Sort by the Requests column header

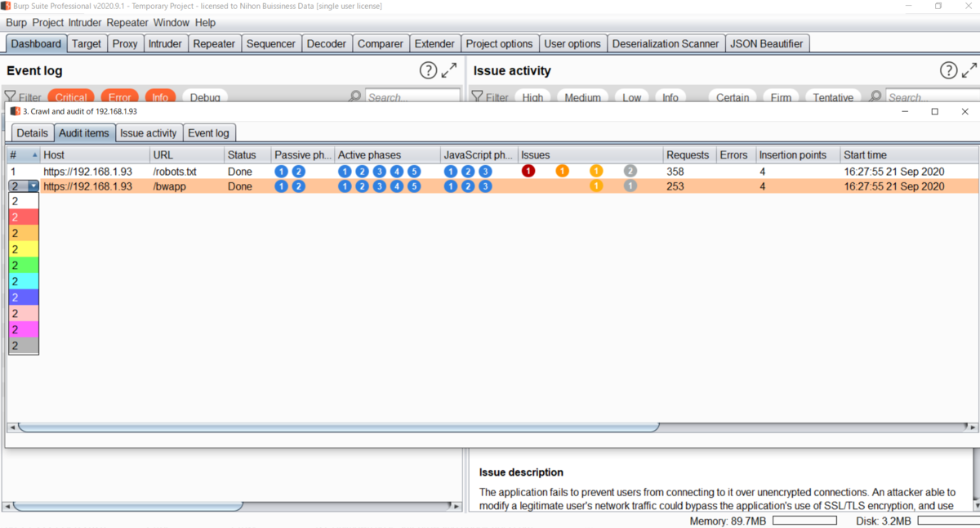688,154
